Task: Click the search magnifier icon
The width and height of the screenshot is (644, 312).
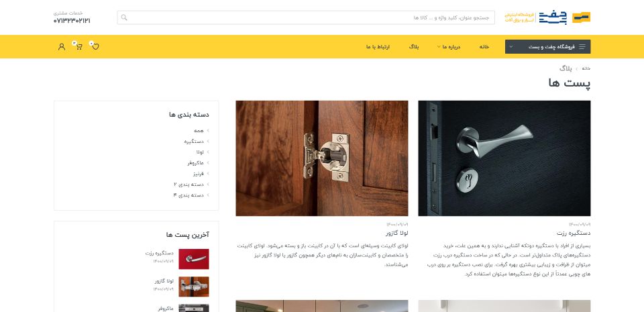Action: point(124,17)
